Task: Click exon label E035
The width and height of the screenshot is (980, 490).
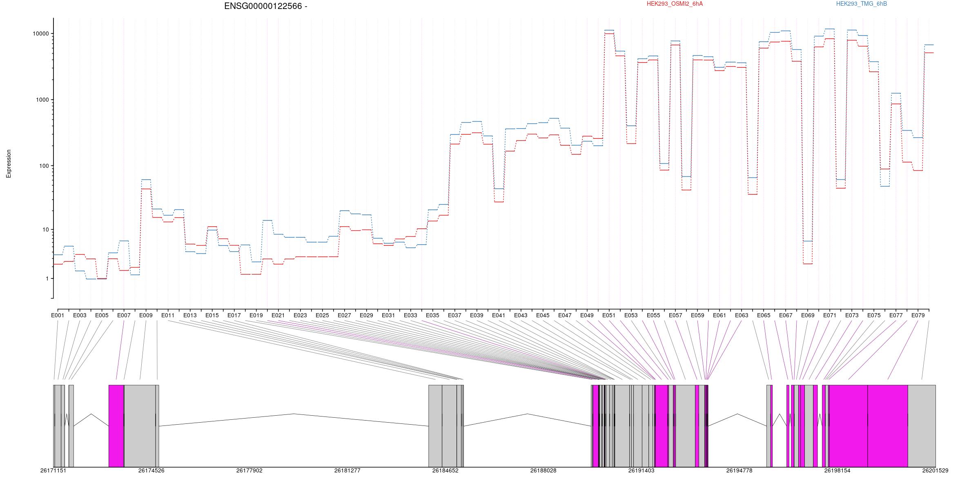Action: pyautogui.click(x=432, y=315)
